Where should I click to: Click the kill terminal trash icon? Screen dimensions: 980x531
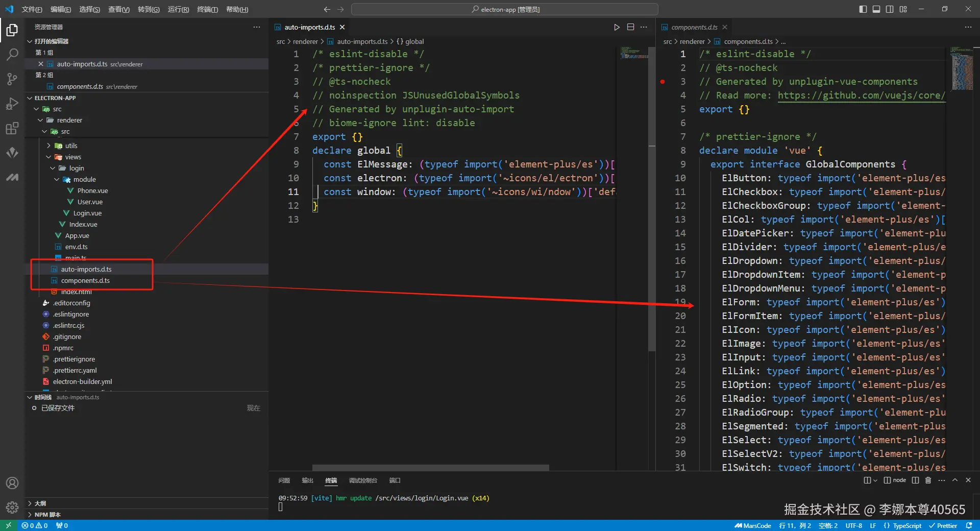pyautogui.click(x=928, y=480)
